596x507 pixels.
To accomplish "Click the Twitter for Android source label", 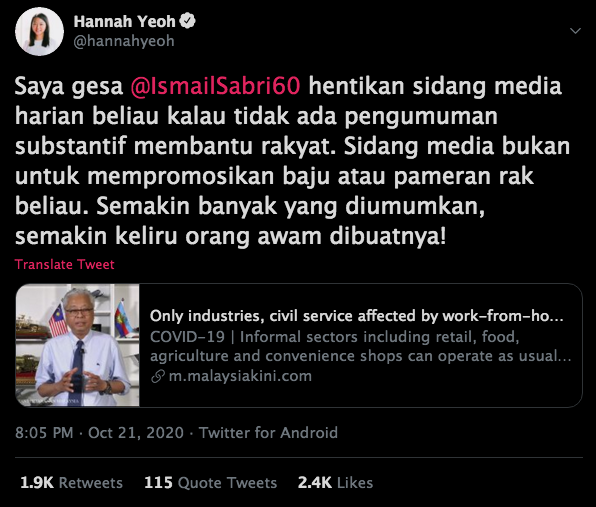I will (268, 433).
